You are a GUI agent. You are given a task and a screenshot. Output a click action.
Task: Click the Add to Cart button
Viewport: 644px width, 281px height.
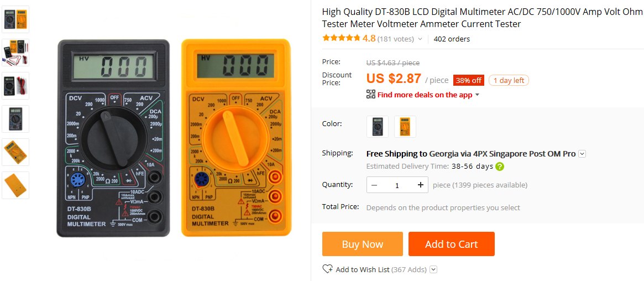tap(452, 244)
